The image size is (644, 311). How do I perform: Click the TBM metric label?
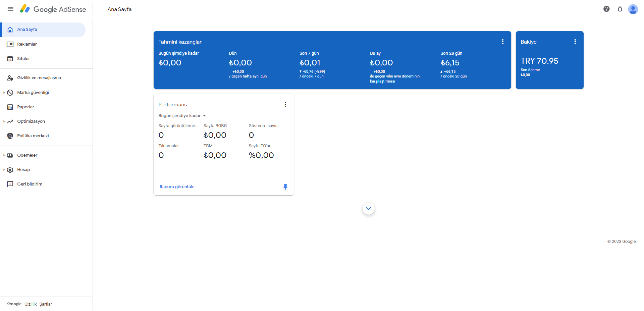[208, 146]
